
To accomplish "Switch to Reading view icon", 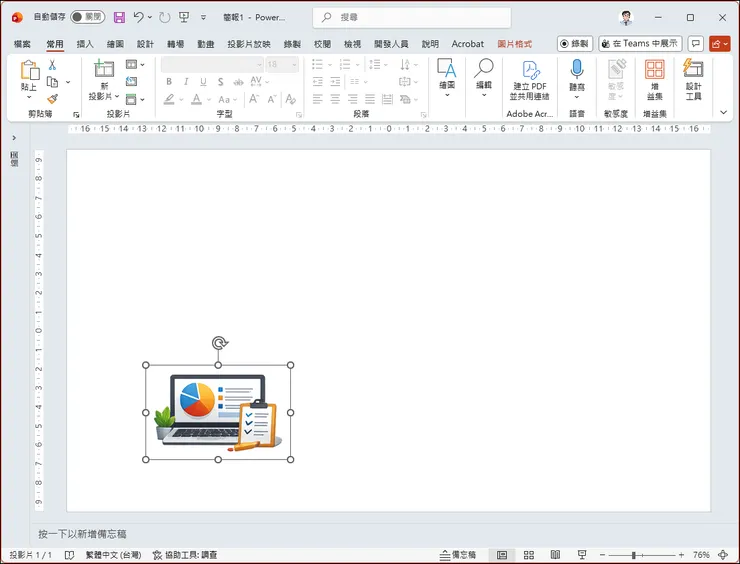I will pyautogui.click(x=555, y=555).
